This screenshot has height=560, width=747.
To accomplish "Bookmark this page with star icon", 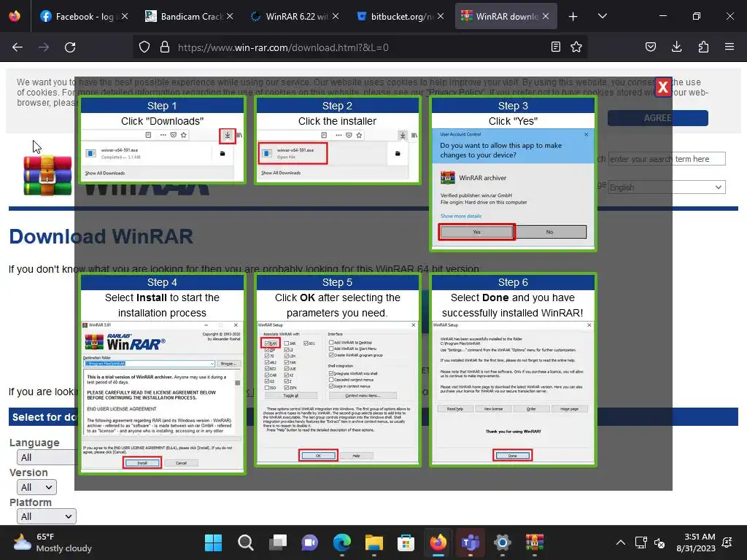I will point(576,47).
